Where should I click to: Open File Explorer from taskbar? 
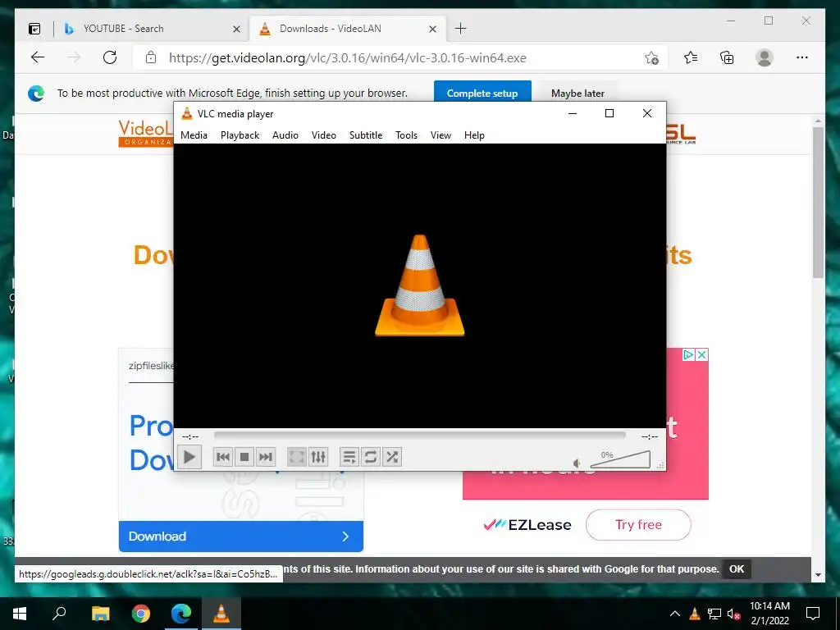tap(100, 614)
